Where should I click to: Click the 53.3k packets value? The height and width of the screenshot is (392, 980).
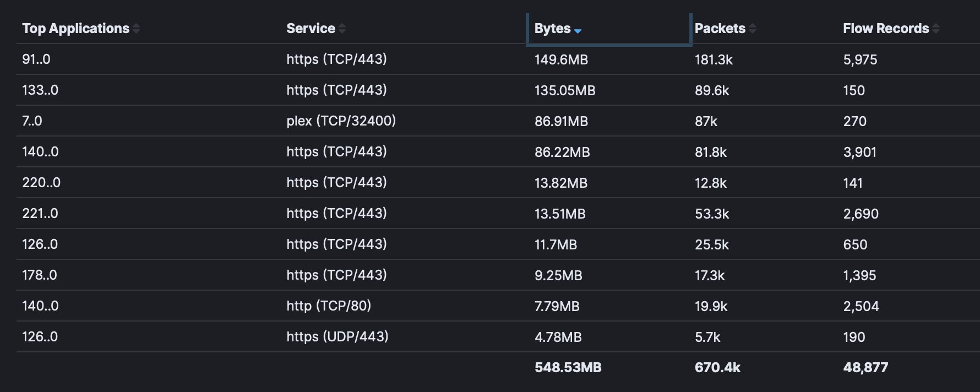click(711, 214)
